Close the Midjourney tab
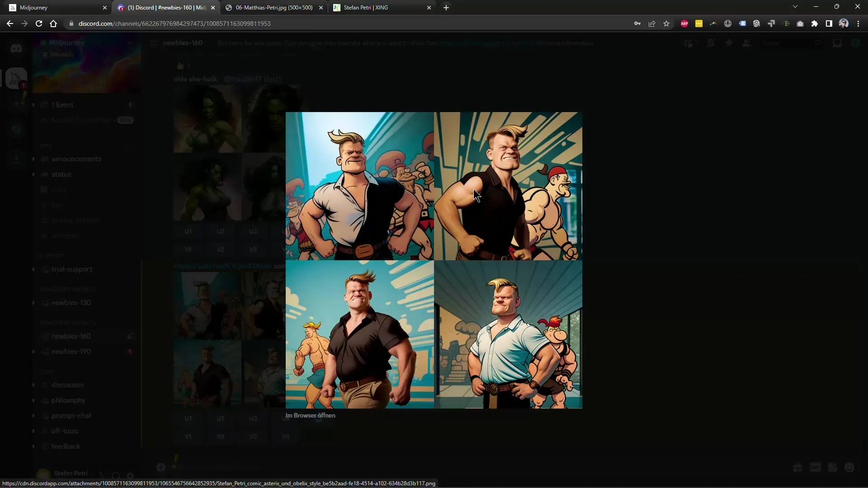Image resolution: width=868 pixels, height=488 pixels. pos(105,8)
